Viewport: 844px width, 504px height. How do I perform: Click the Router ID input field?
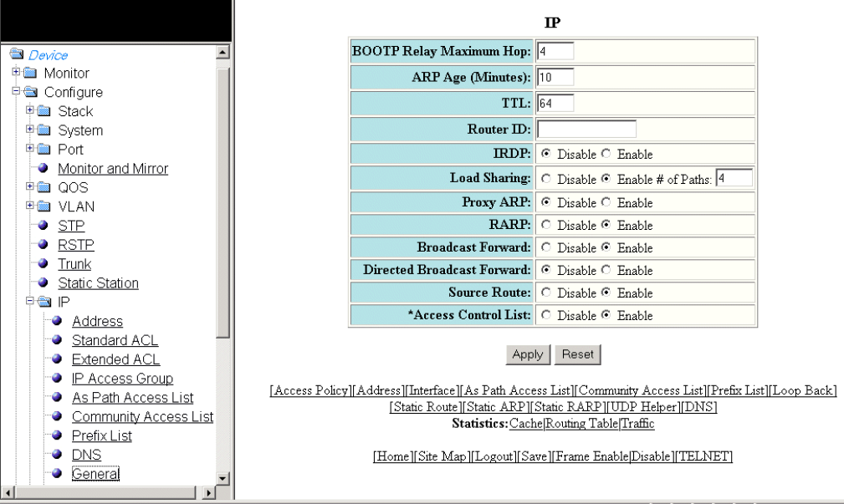pyautogui.click(x=586, y=129)
